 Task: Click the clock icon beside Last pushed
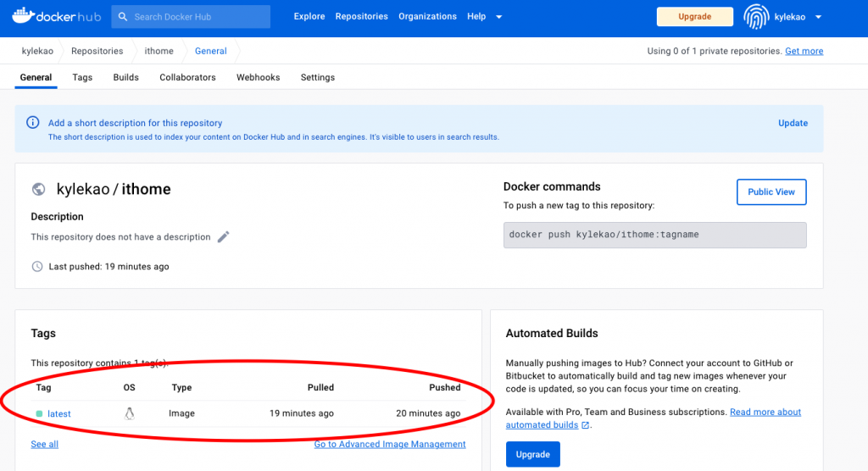click(37, 266)
